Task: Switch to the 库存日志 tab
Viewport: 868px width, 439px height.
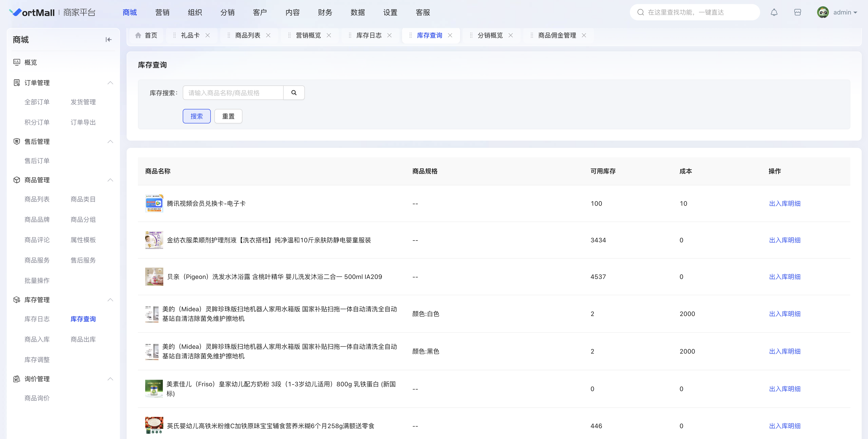Action: (369, 35)
